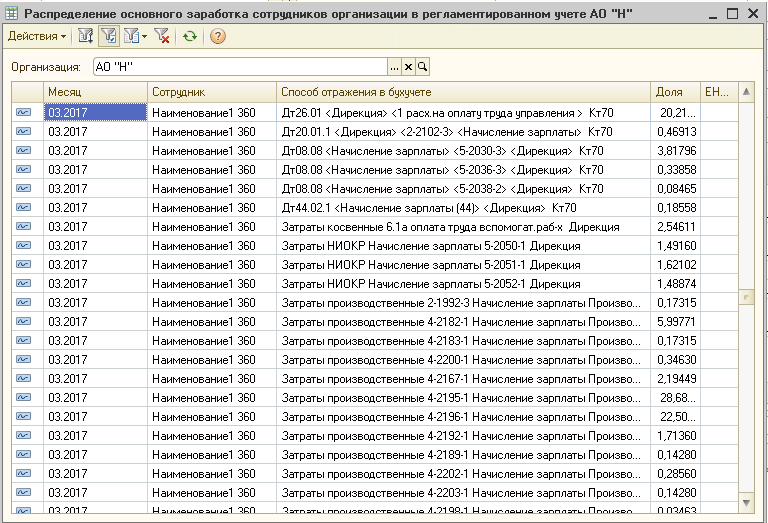Click into the Организация input field

pyautogui.click(x=240, y=67)
